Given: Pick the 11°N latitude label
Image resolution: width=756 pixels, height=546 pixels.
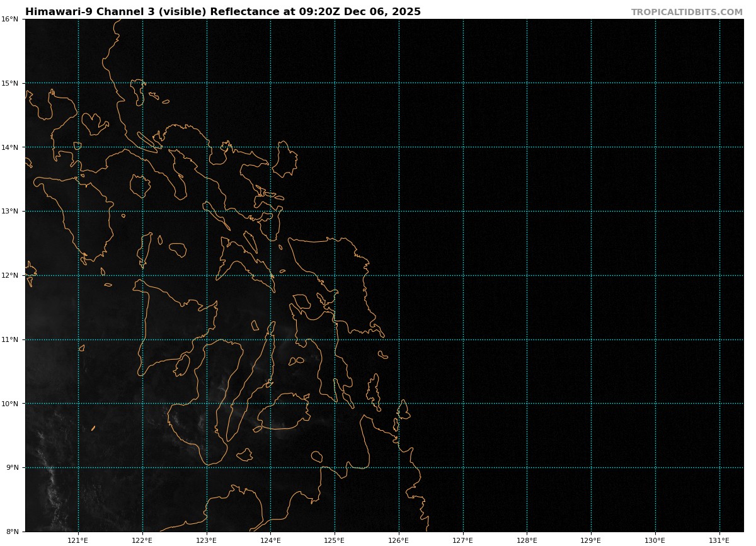Looking at the screenshot, I should point(9,340).
